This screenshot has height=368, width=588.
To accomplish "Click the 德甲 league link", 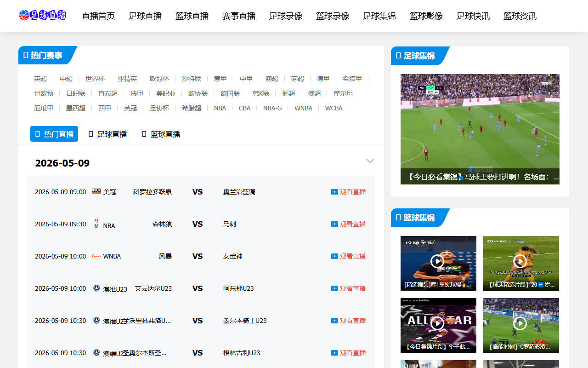I will 323,79.
